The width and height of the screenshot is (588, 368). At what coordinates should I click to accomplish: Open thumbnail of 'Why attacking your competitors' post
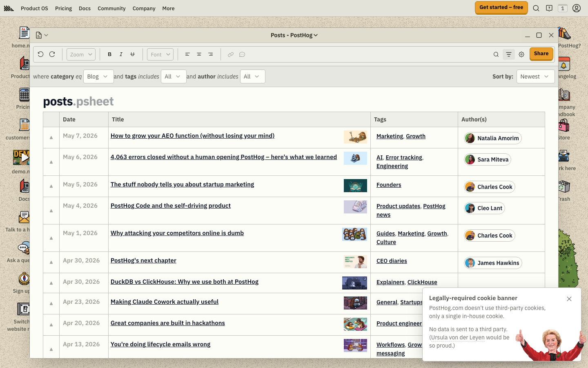(x=354, y=234)
